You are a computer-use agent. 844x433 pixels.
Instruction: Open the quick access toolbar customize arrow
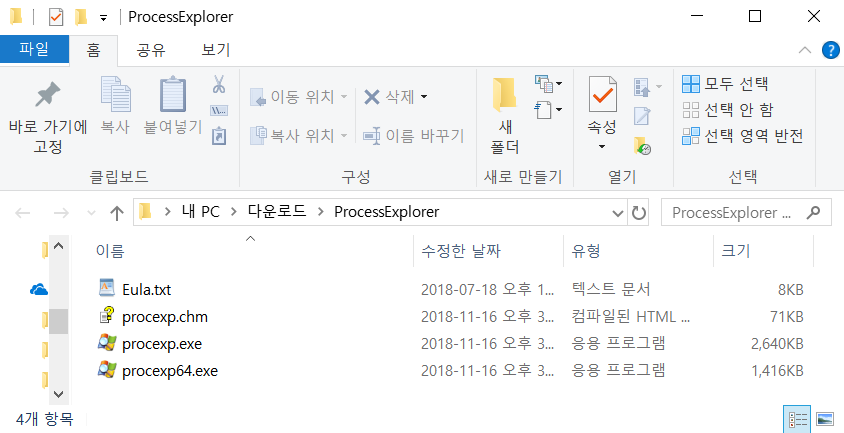[x=103, y=18]
